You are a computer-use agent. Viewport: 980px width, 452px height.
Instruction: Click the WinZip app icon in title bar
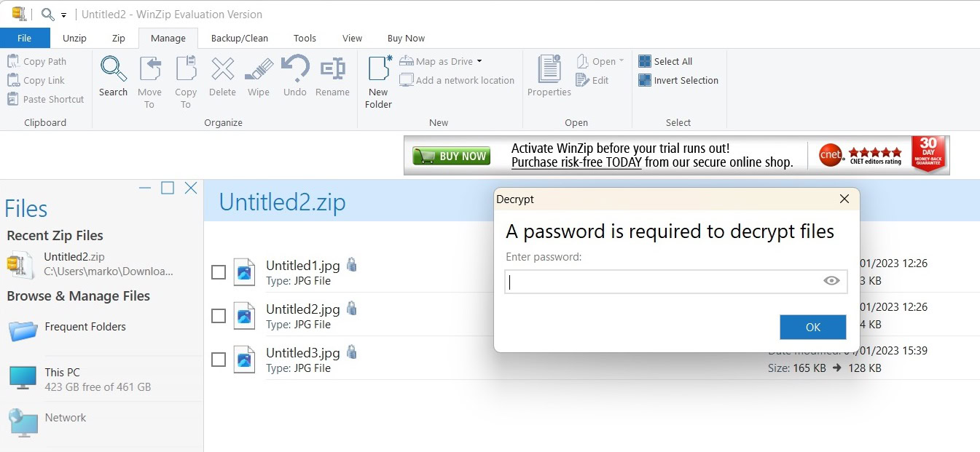pyautogui.click(x=19, y=14)
